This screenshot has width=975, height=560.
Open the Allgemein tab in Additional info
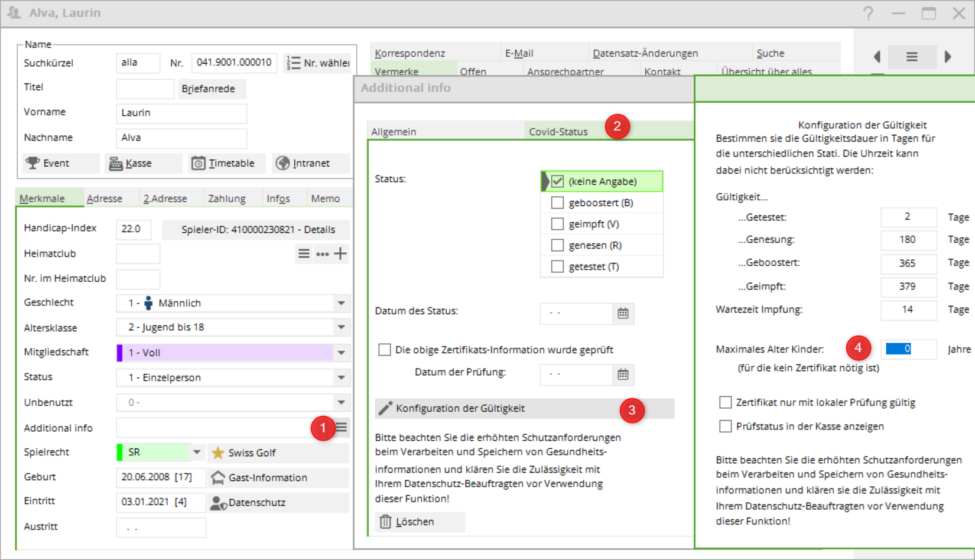[x=394, y=132]
